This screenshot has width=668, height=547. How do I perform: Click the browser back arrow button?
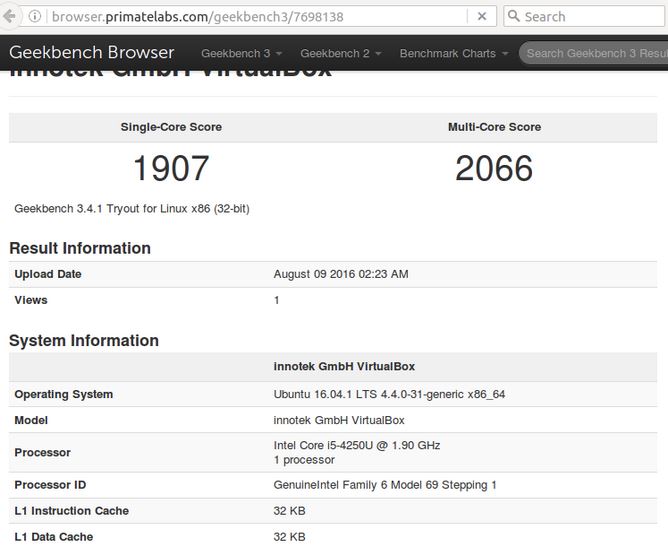(x=9, y=16)
